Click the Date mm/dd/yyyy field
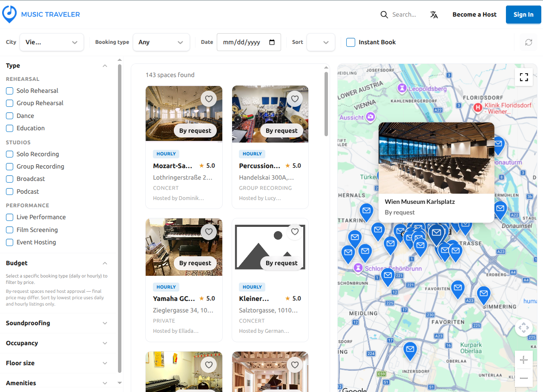Screen dimensions: 543x392 tap(249, 42)
